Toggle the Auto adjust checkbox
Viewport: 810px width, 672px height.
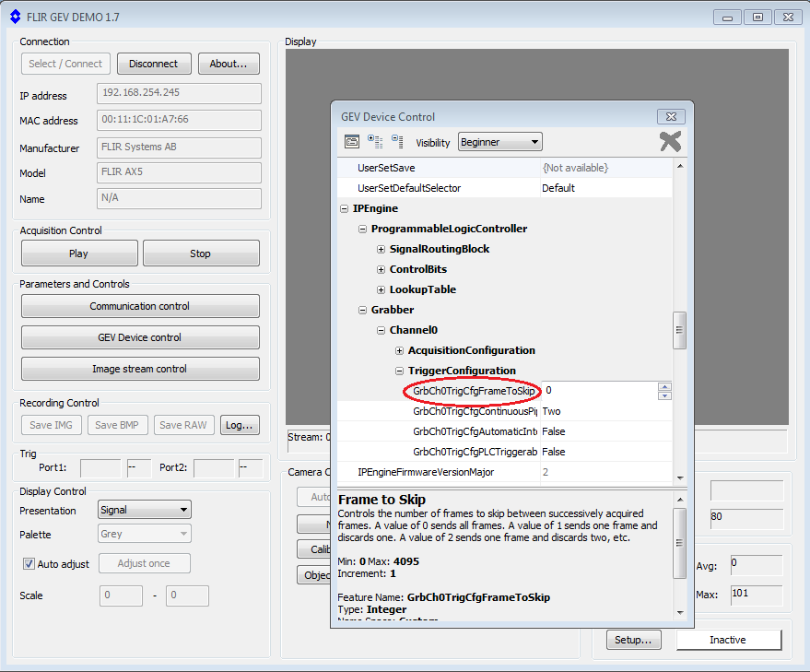click(29, 563)
